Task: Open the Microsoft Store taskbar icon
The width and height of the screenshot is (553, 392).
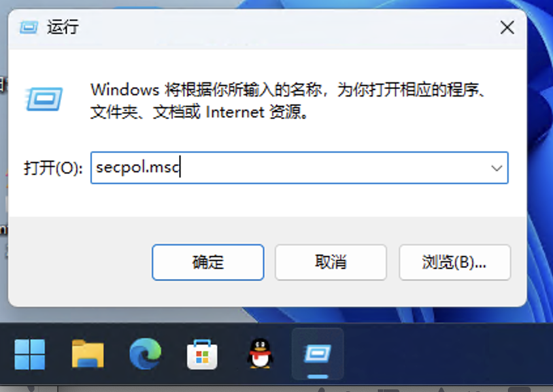Action: [202, 355]
